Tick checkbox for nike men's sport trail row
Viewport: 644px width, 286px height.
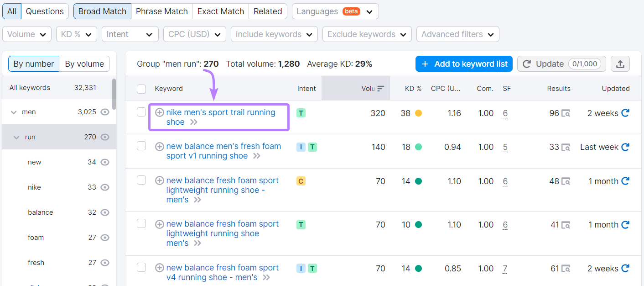141,112
